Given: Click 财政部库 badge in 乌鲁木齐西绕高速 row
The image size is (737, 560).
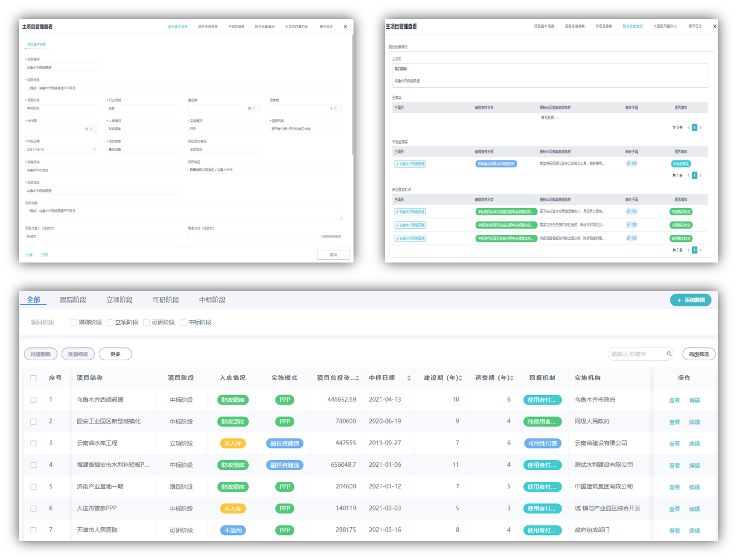Looking at the screenshot, I should 233,400.
